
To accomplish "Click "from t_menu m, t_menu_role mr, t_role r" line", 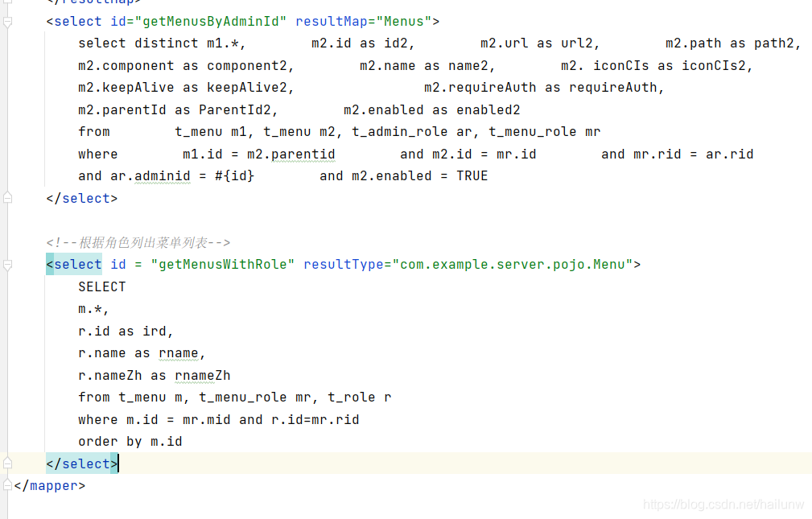I will click(235, 397).
